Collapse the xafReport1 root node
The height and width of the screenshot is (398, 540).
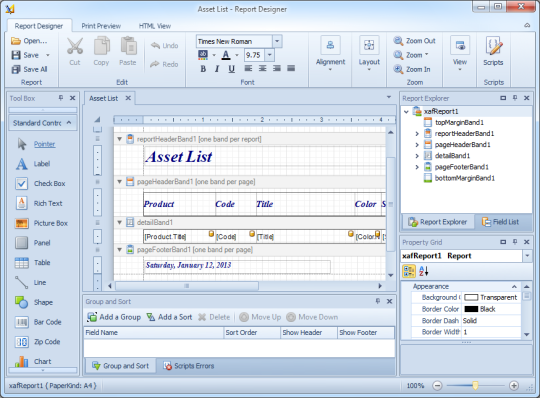[x=406, y=112]
